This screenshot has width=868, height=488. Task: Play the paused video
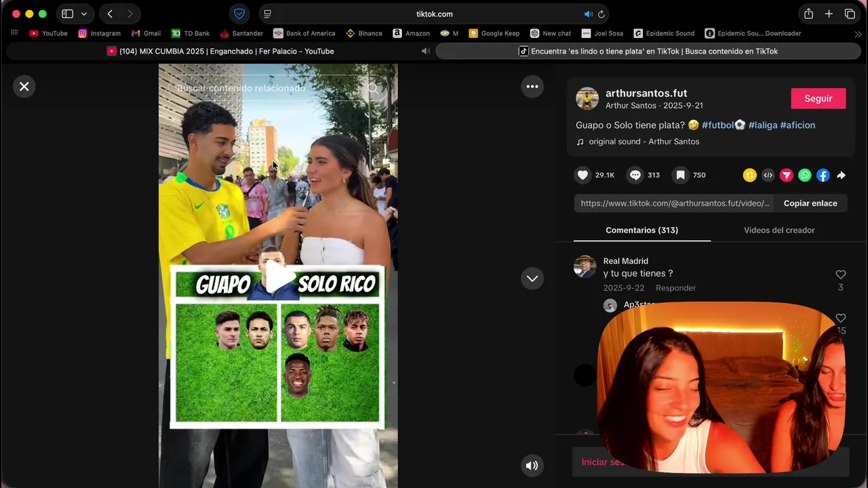[x=279, y=276]
